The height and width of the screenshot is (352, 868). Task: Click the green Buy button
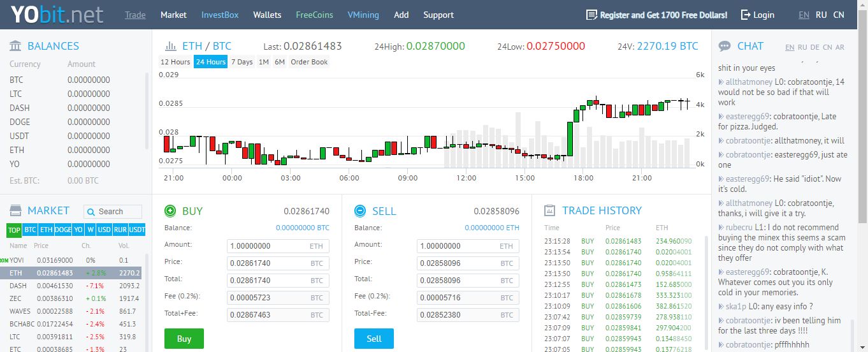[184, 339]
